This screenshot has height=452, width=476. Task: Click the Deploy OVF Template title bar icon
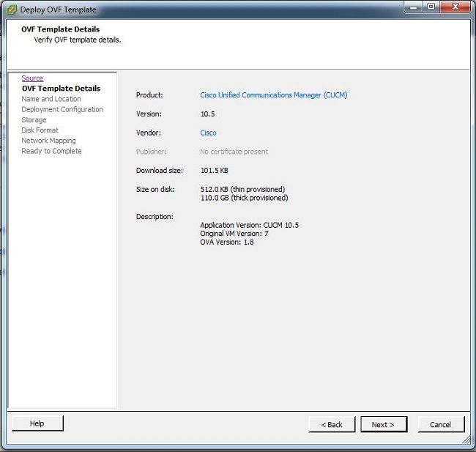(12, 10)
